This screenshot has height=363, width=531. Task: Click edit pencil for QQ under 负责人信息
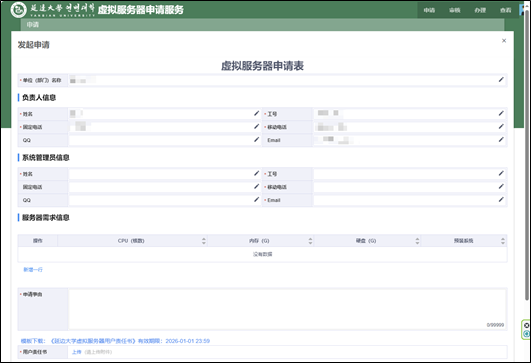[256, 140]
